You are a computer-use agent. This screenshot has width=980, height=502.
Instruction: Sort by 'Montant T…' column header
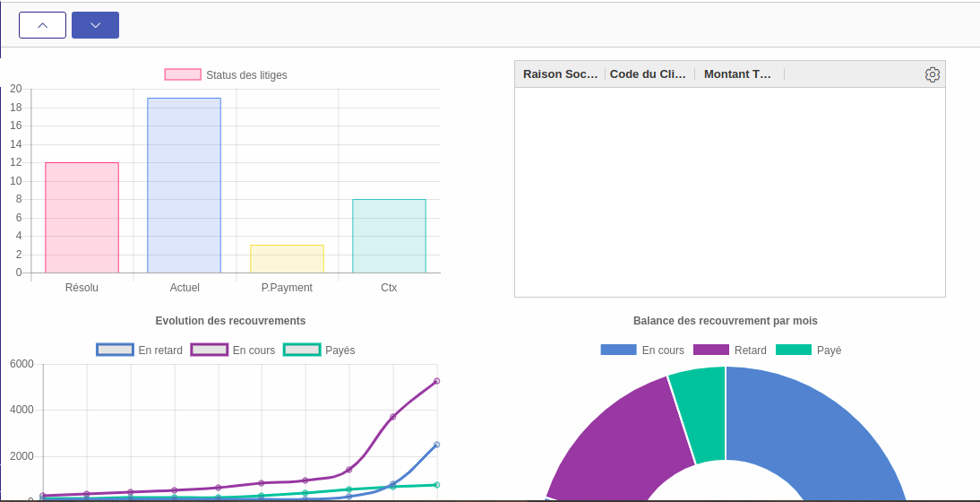point(737,74)
